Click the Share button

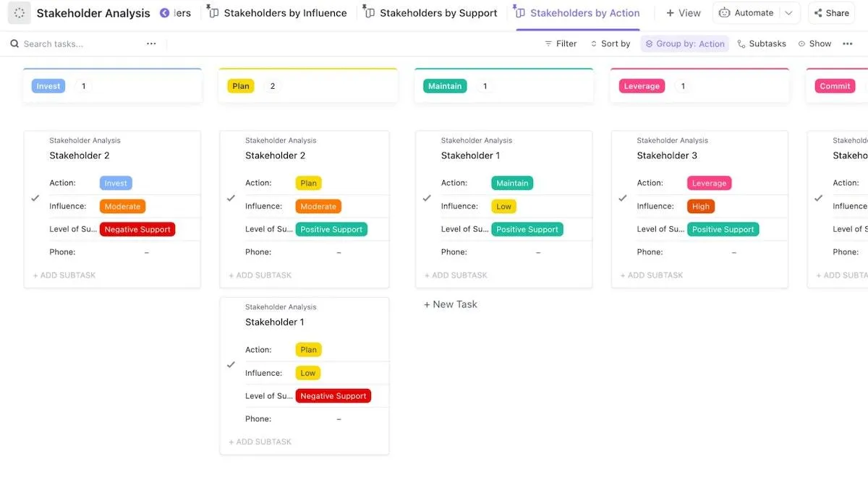pos(830,13)
